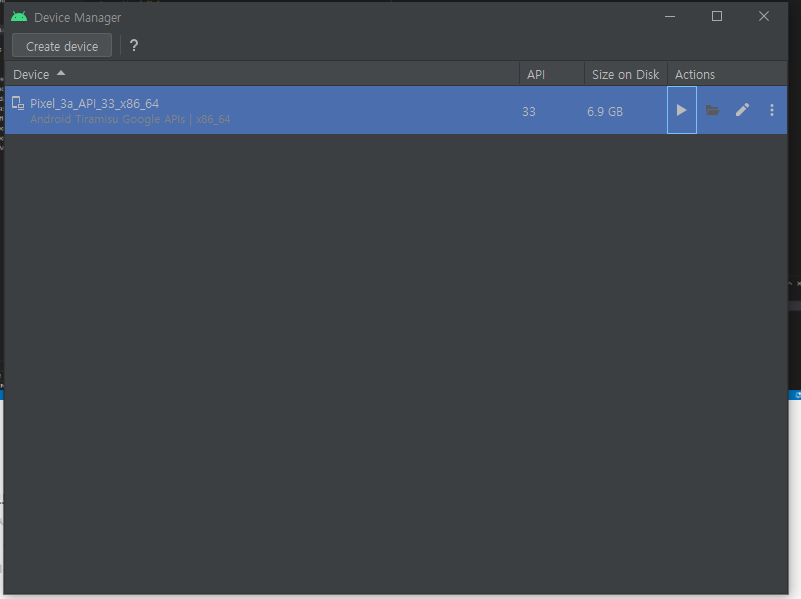This screenshot has height=599, width=801.
Task: Open the three-dot actions menu
Action: click(772, 110)
